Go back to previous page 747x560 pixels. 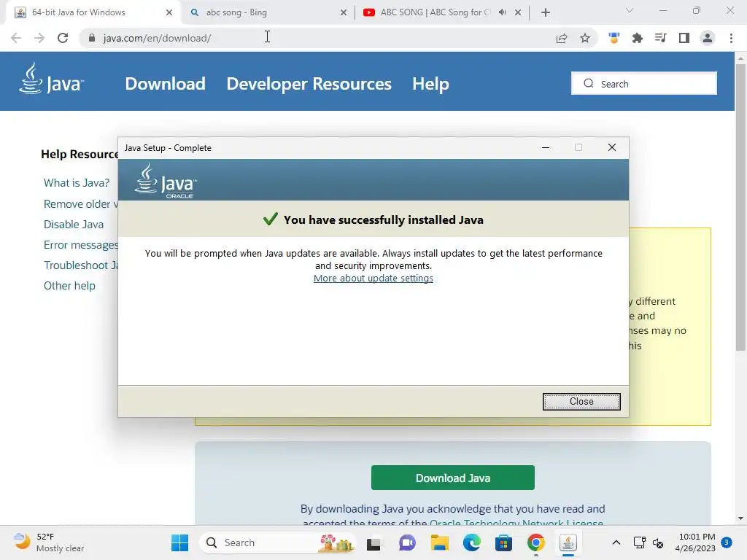tap(16, 38)
